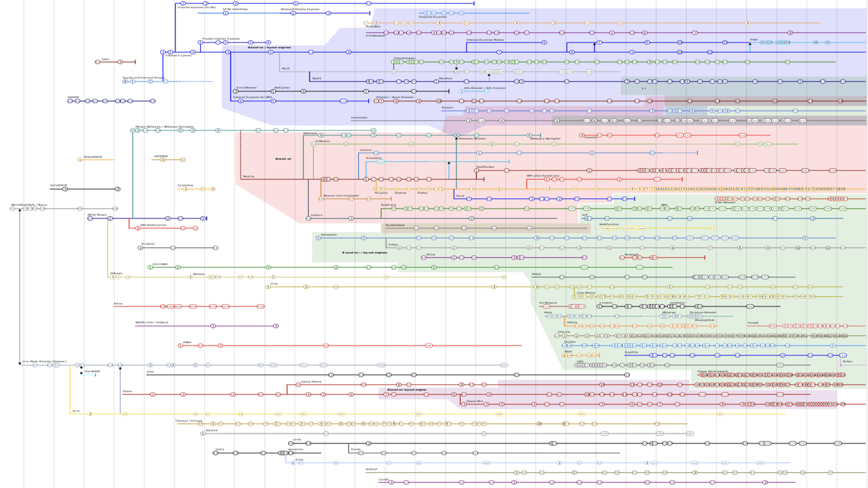The image size is (868, 488).
Task: Click the "SlimBrowser" label
Action: (376, 36)
